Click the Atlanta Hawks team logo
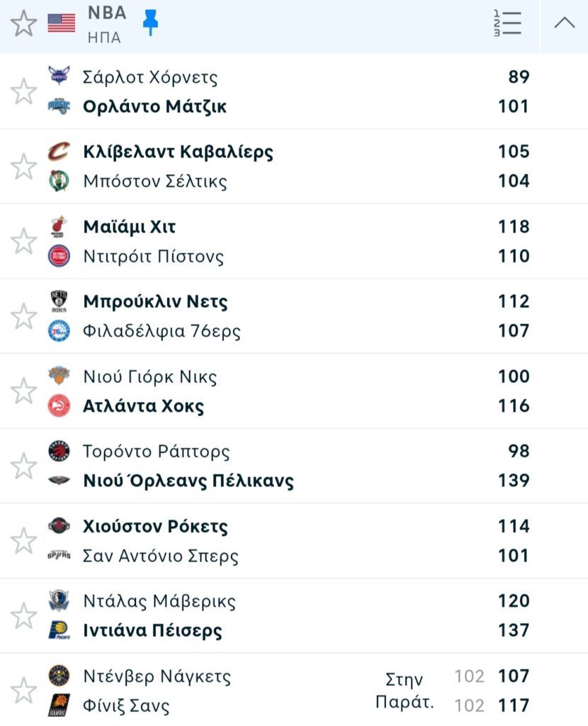 (x=60, y=406)
